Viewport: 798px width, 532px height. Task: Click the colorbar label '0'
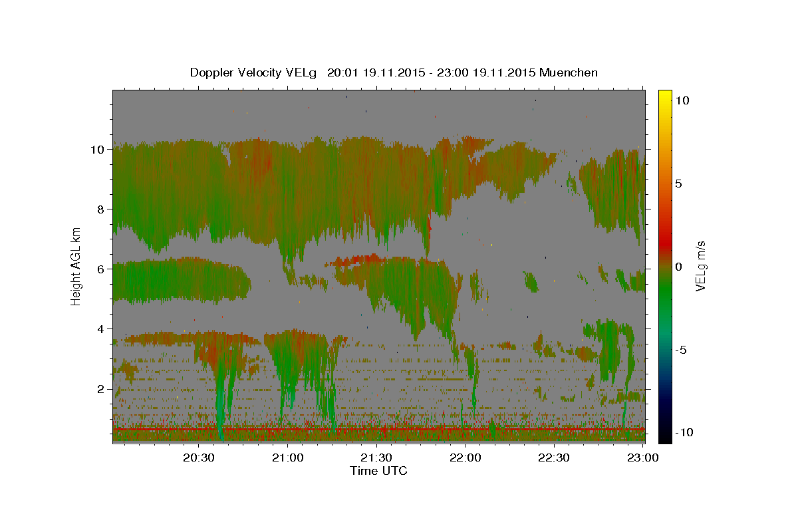pos(679,267)
